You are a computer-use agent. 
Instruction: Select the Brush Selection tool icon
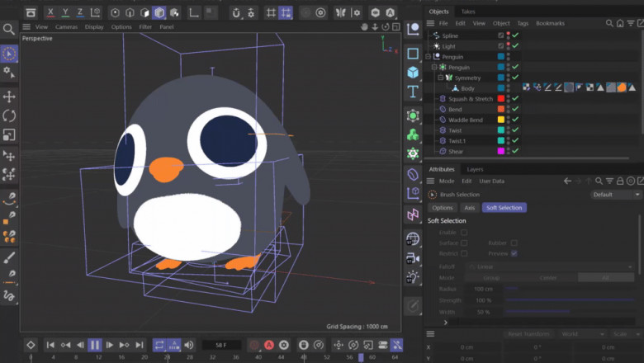(x=9, y=54)
